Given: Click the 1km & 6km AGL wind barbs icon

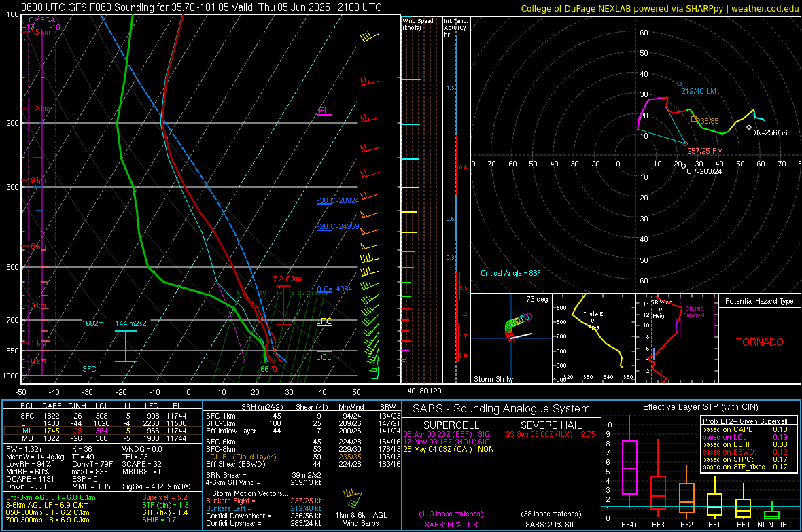Looking at the screenshot, I should [353, 499].
